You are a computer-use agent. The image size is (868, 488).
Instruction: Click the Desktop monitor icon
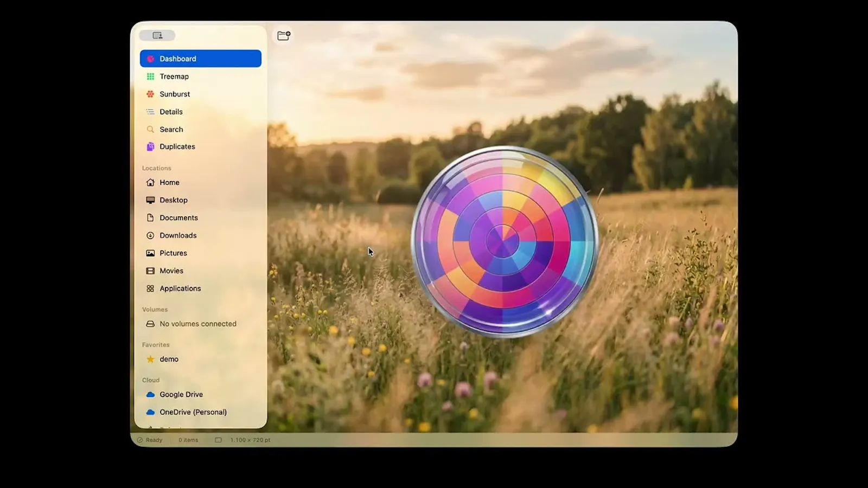click(150, 200)
